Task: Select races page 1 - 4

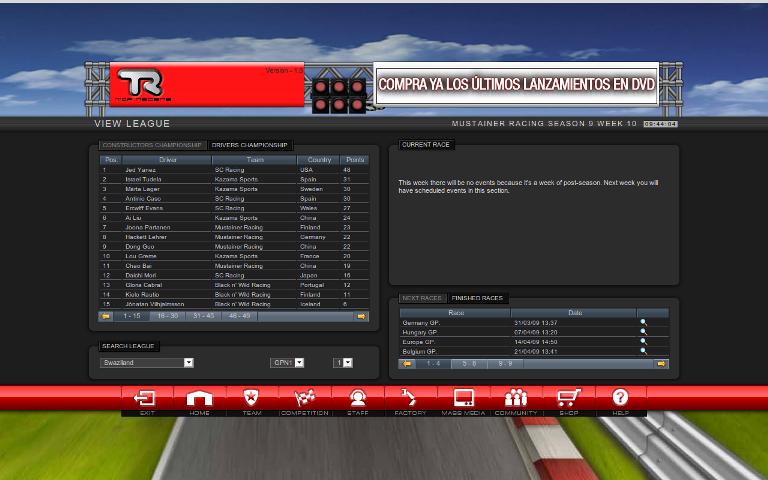Action: [x=433, y=364]
